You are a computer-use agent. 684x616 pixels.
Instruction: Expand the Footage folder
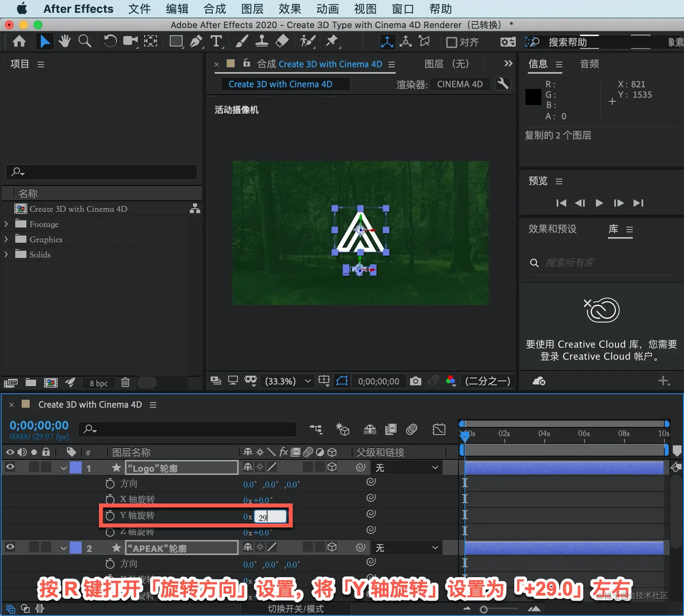coord(6,224)
